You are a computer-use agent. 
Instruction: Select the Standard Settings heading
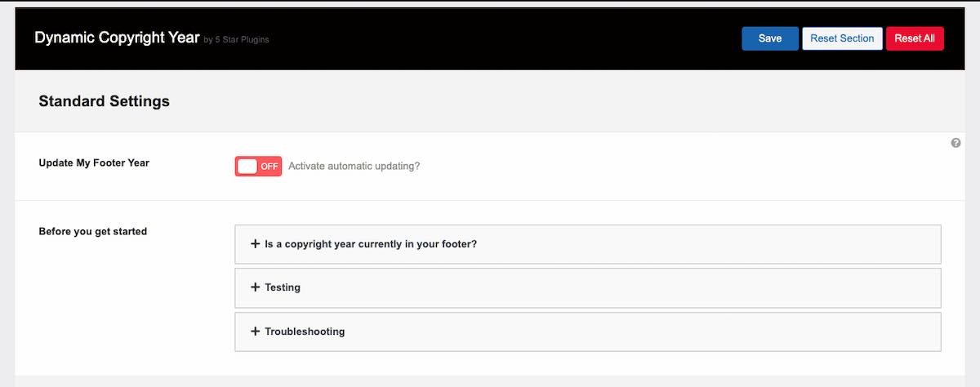(105, 101)
